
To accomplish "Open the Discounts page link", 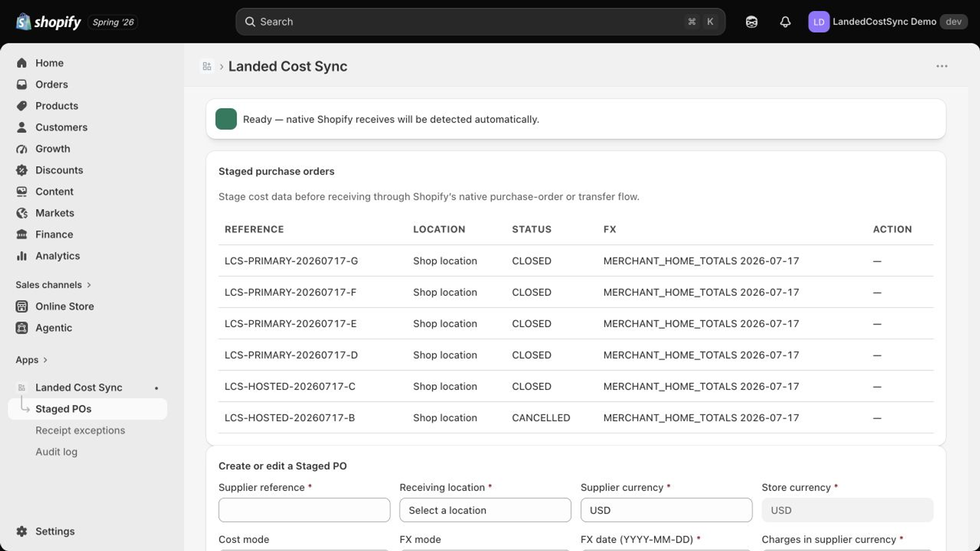I will [x=59, y=170].
